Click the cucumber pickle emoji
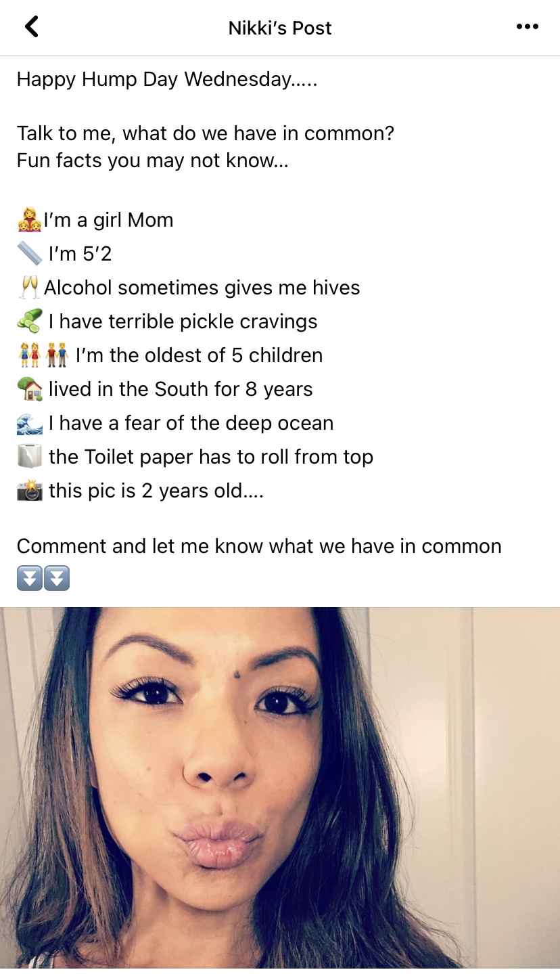 pyautogui.click(x=29, y=322)
